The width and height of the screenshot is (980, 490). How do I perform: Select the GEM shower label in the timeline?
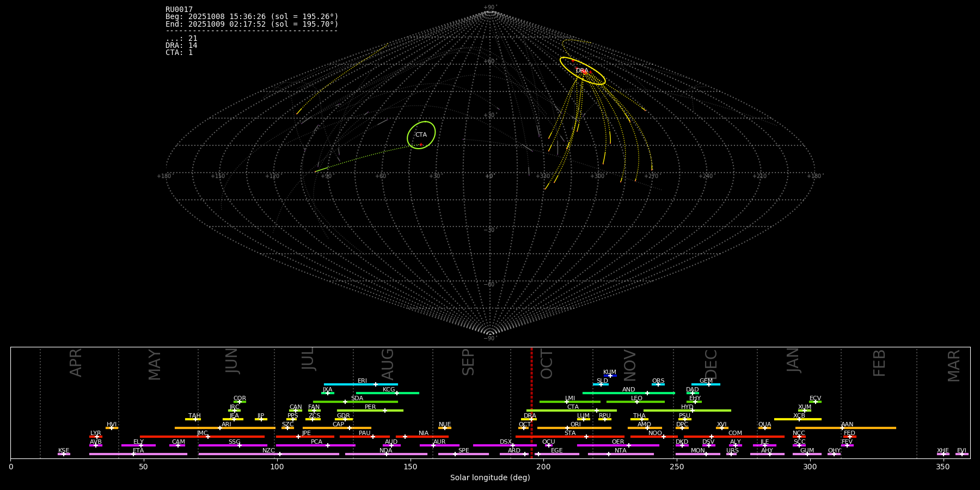(x=706, y=381)
